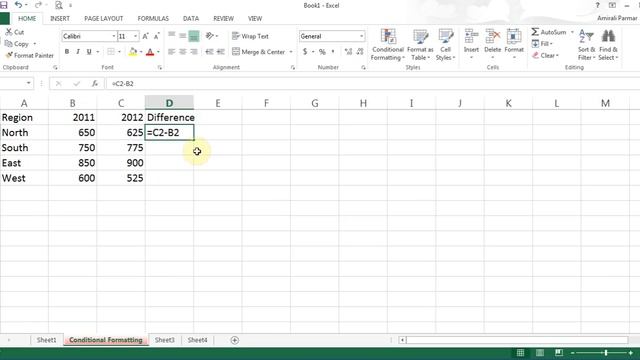Click the Save icon in quick access toolbar

4,5
